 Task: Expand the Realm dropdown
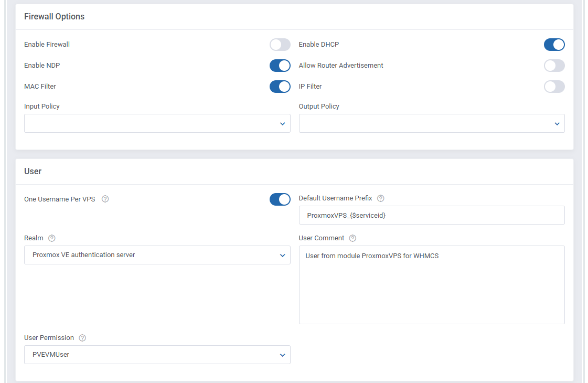pos(157,255)
